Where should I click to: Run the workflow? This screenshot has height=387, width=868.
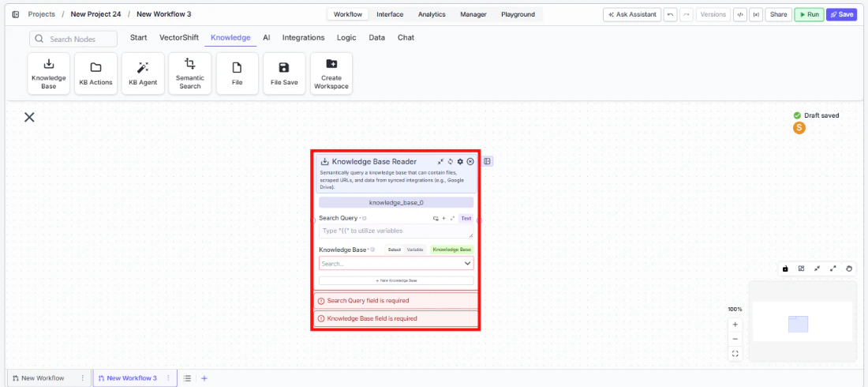tap(809, 14)
